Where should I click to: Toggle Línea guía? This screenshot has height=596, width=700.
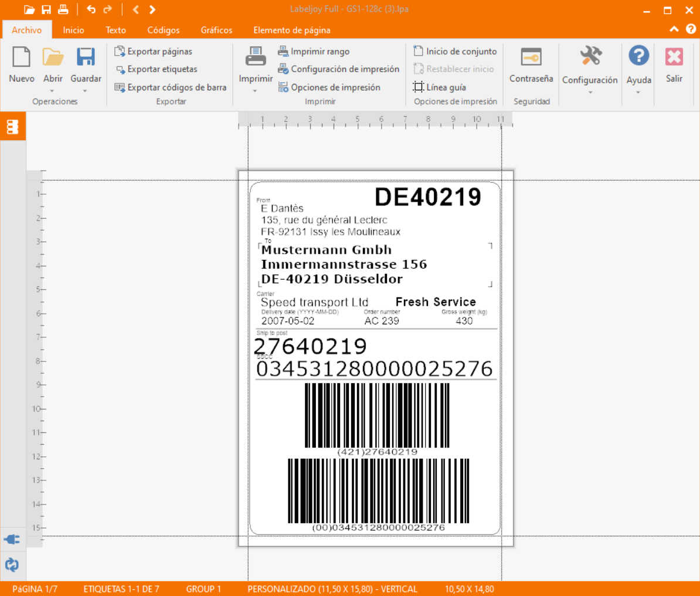point(440,87)
